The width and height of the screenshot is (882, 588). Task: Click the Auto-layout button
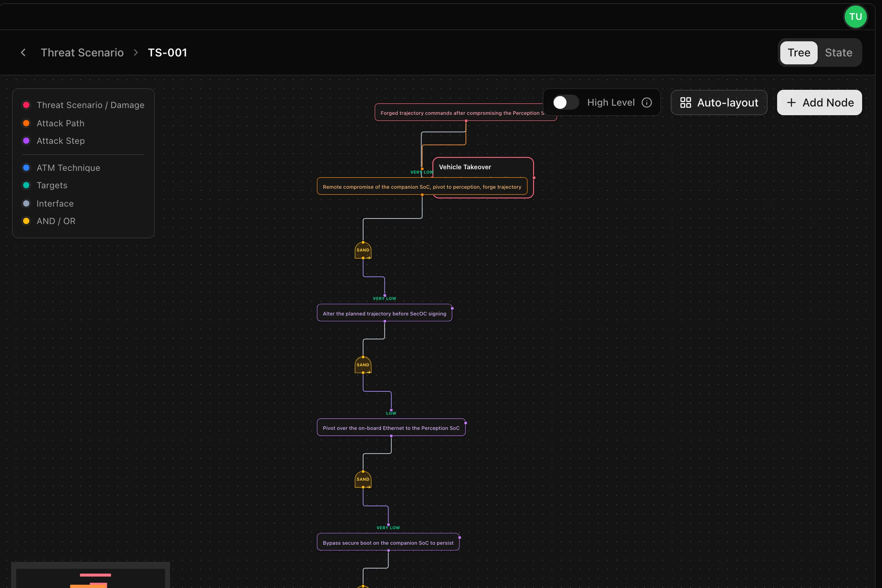pos(719,103)
